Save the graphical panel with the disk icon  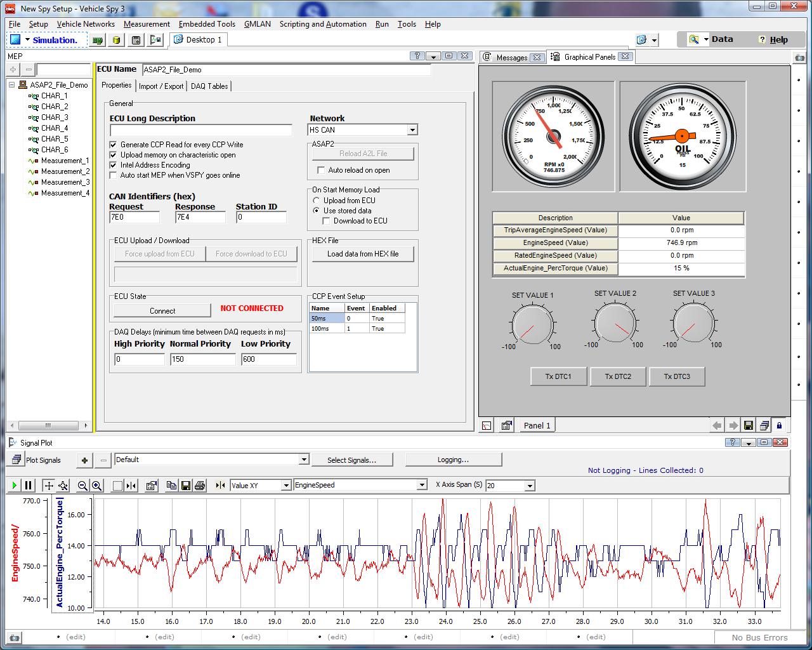(x=749, y=425)
